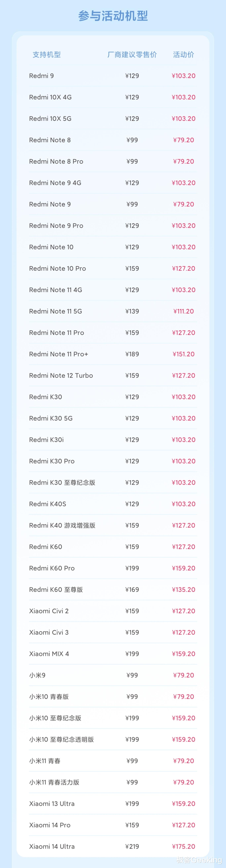Select the 支持机型 column header

click(x=47, y=55)
